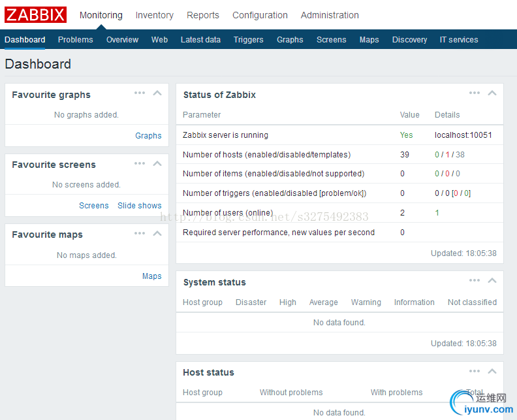Screen dimensions: 517x420
Task: Click the users count value '2'
Action: point(402,213)
